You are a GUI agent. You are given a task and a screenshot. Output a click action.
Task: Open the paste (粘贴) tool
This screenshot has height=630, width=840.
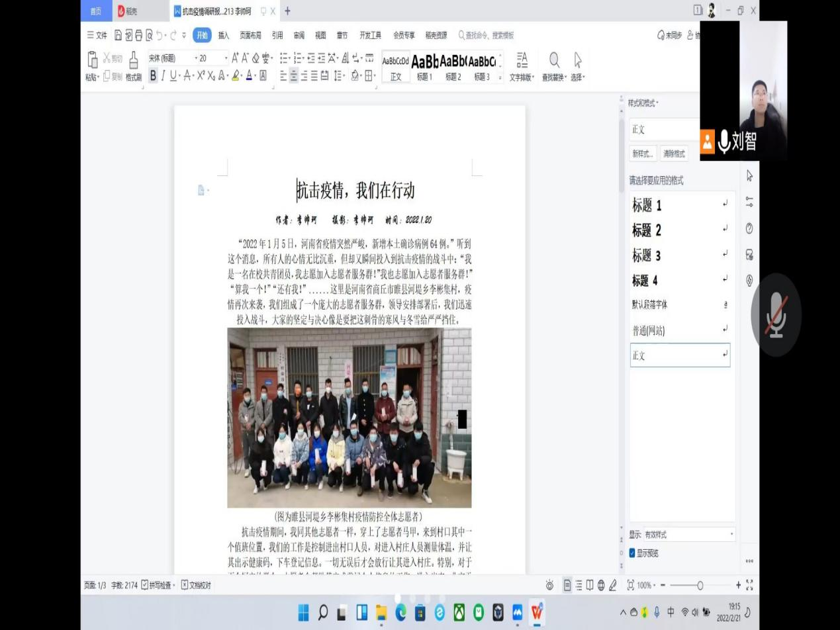tap(92, 66)
